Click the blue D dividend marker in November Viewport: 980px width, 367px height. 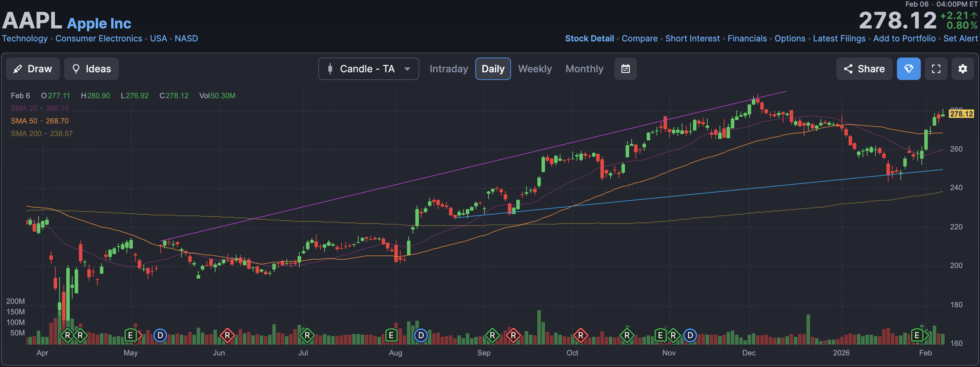690,335
